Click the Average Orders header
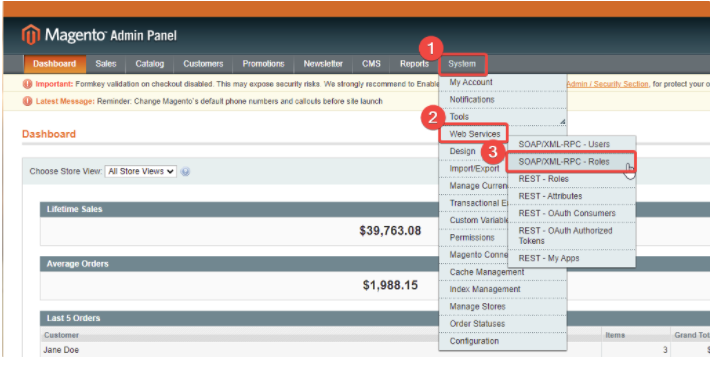The width and height of the screenshot is (714, 369). coord(77,264)
